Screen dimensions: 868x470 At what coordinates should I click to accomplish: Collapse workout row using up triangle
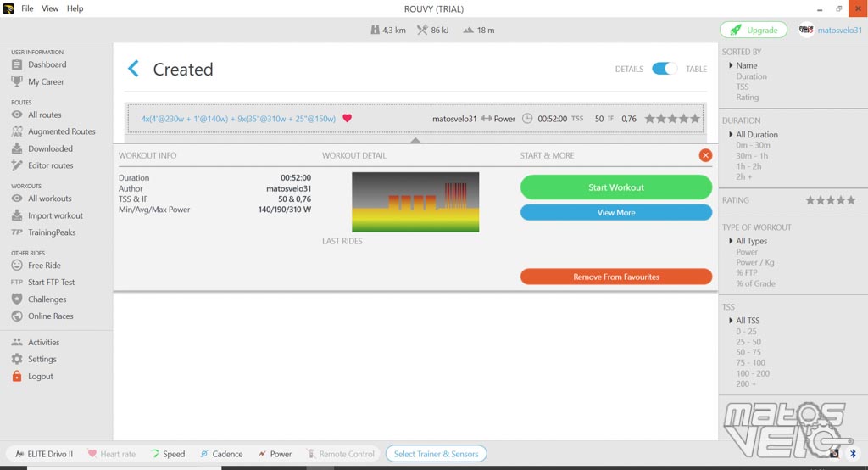click(415, 140)
